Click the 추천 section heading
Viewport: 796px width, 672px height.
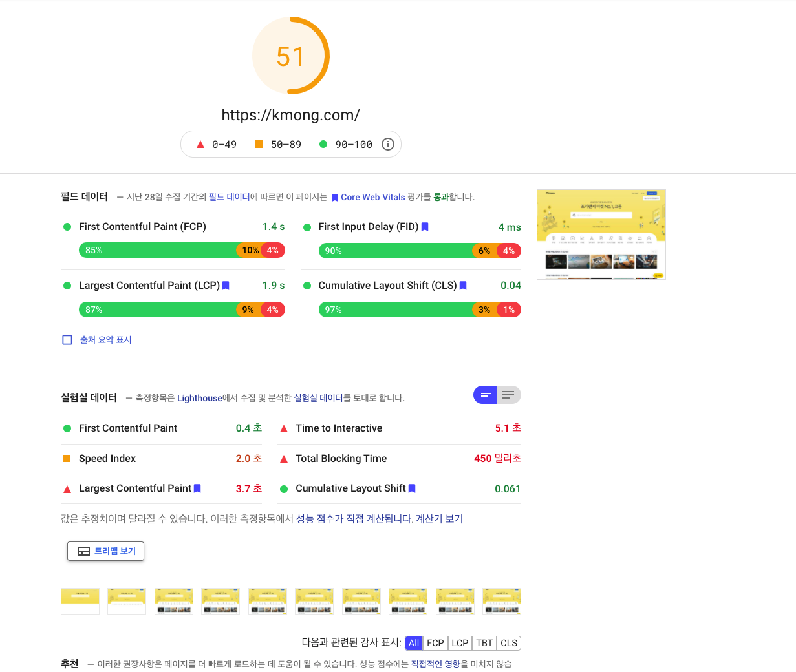coord(70,664)
